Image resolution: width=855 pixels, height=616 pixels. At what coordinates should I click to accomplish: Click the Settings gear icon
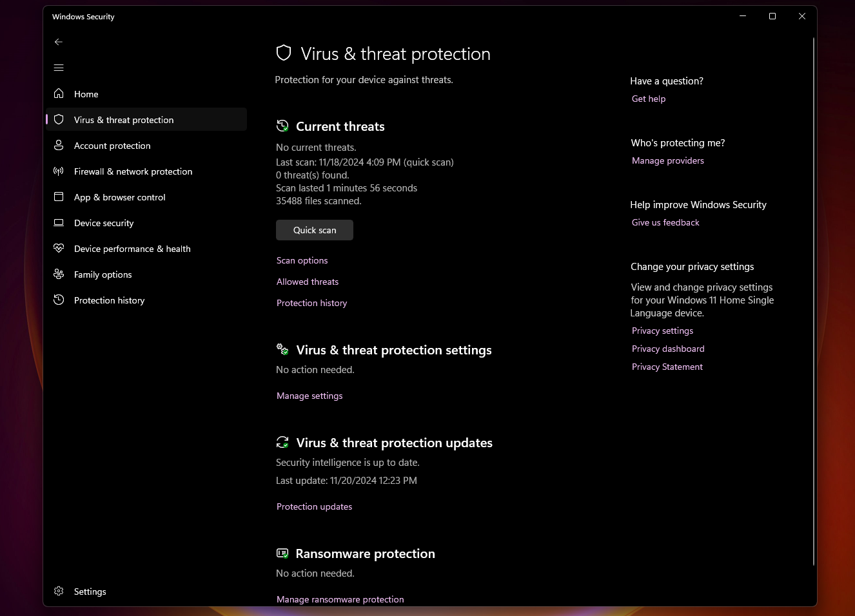coord(59,591)
